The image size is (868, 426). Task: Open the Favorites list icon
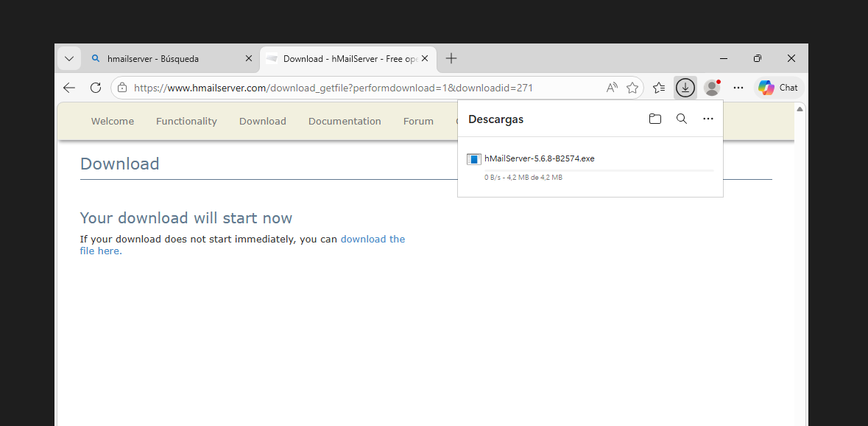[659, 88]
